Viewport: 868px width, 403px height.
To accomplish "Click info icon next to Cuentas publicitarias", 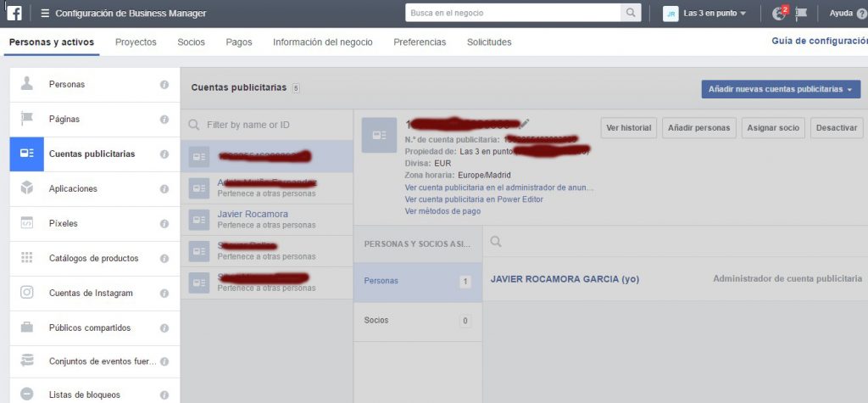I will pos(164,154).
